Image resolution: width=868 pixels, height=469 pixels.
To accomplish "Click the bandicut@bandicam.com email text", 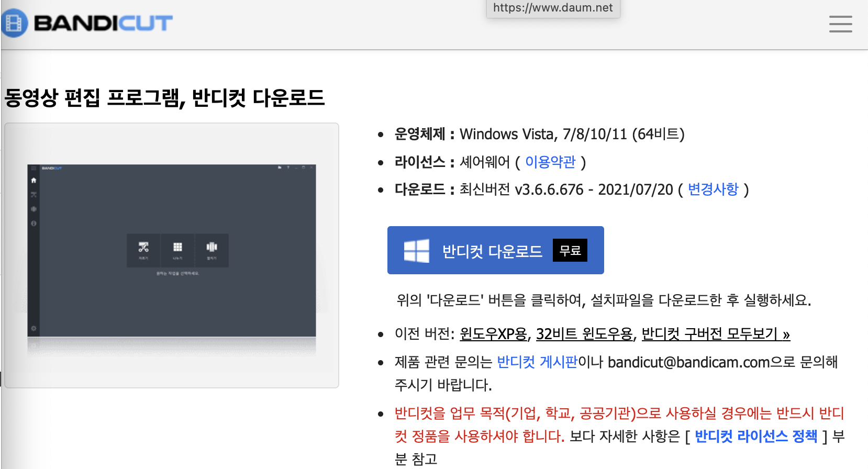I will [689, 362].
